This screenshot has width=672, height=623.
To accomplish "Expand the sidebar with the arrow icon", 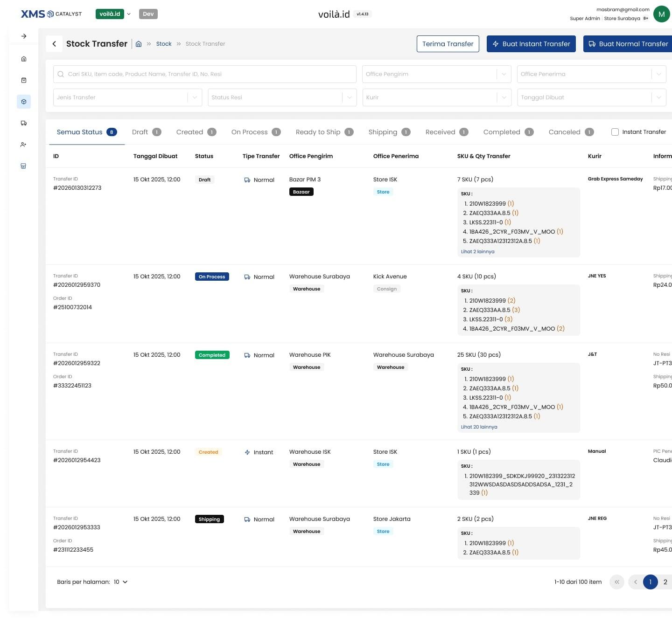I will click(x=24, y=36).
